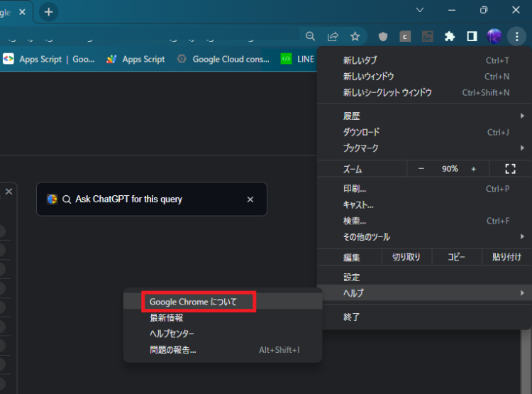Open 設定 from the Chrome menu
Screen dimensions: 532x394
pyautogui.click(x=424, y=277)
